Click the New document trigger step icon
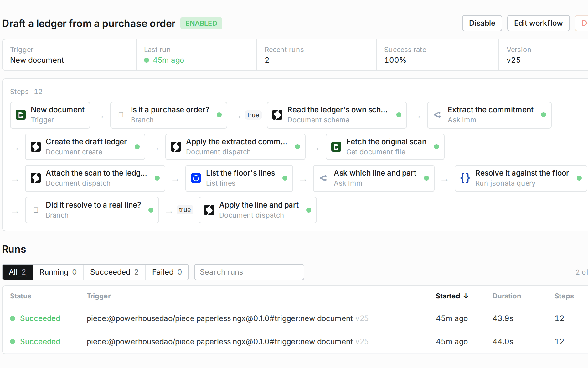588x368 pixels. (21, 115)
